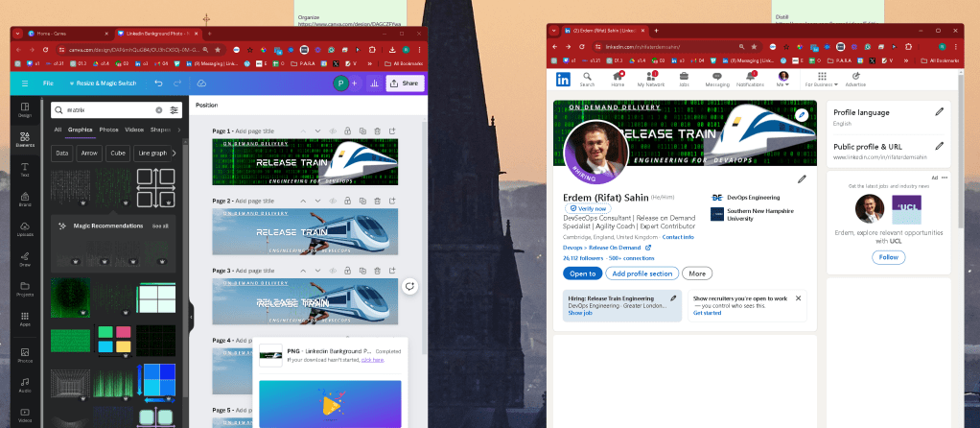Screen dimensions: 980x428
Task: Open LinkedIn Messaging icon
Action: 717,79
